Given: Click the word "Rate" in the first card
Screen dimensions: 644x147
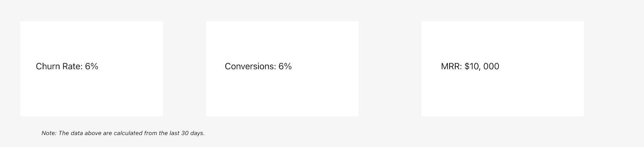Looking at the screenshot, I should [x=72, y=66].
